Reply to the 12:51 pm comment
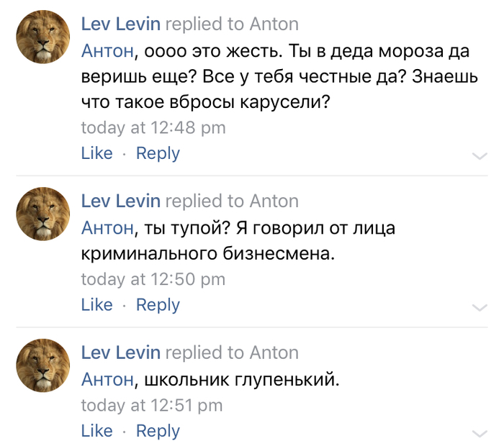 point(158,431)
